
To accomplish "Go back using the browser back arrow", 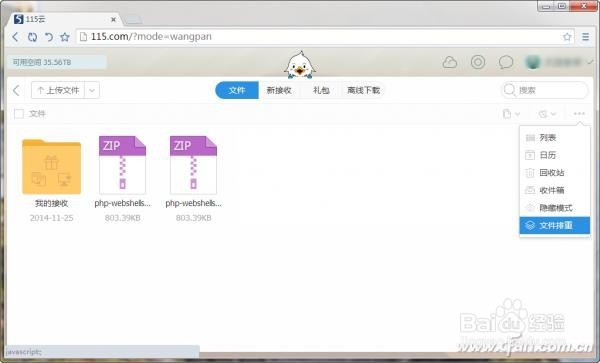I will (15, 37).
